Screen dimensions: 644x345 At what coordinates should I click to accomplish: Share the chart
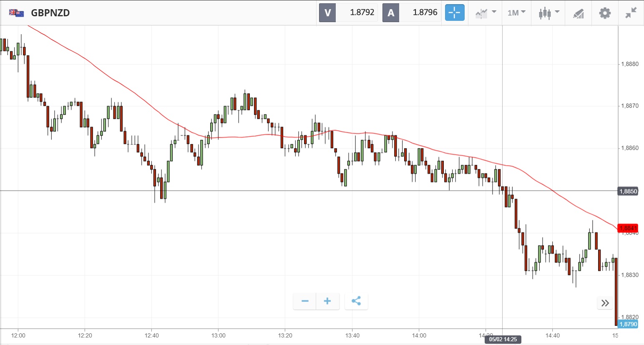(356, 301)
